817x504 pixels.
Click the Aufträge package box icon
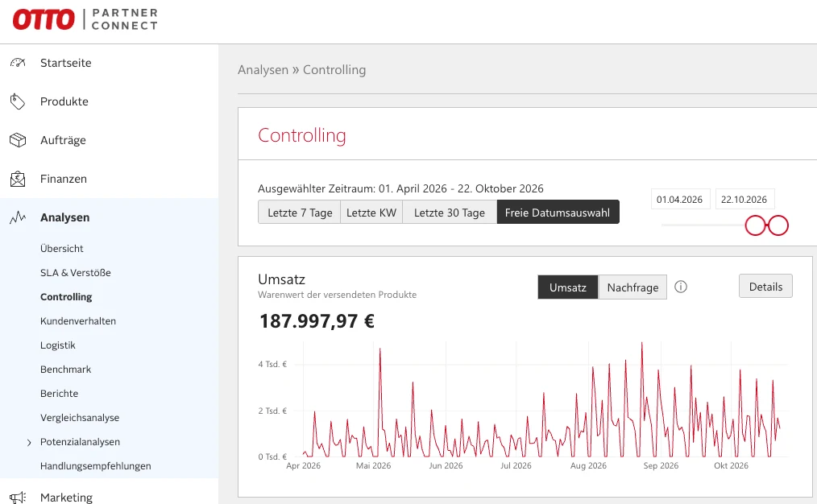pyautogui.click(x=18, y=140)
